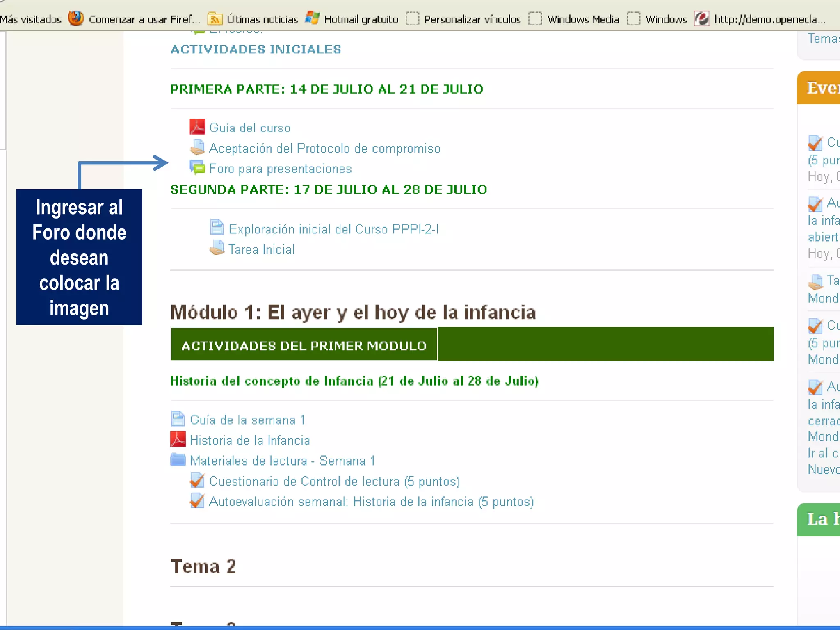Click the quiz icon beside Autoevaluación semanal
Image resolution: width=840 pixels, height=630 pixels.
pyautogui.click(x=197, y=501)
